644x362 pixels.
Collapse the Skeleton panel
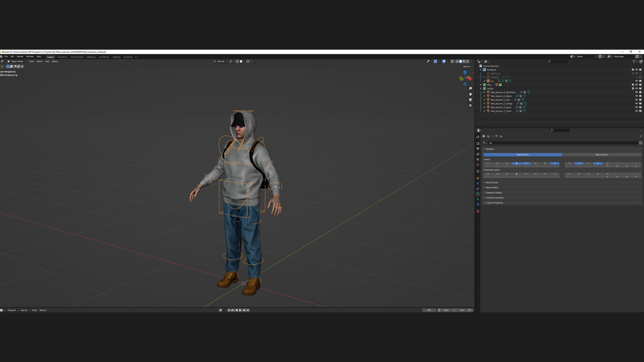pyautogui.click(x=490, y=149)
